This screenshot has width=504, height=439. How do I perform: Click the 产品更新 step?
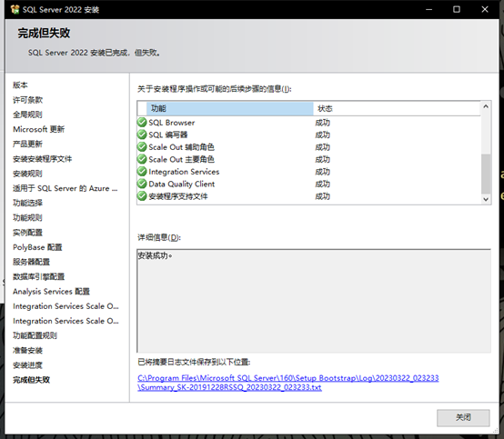(x=27, y=144)
